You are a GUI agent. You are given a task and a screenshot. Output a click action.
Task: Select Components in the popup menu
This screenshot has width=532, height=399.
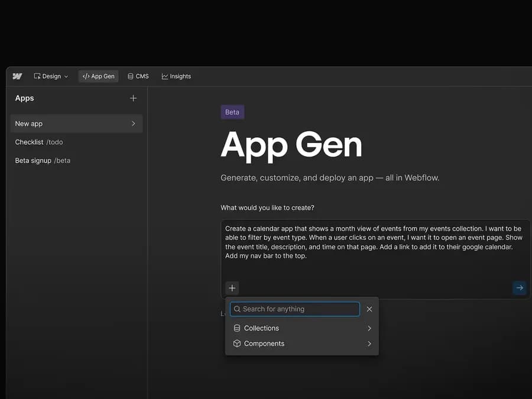302,343
